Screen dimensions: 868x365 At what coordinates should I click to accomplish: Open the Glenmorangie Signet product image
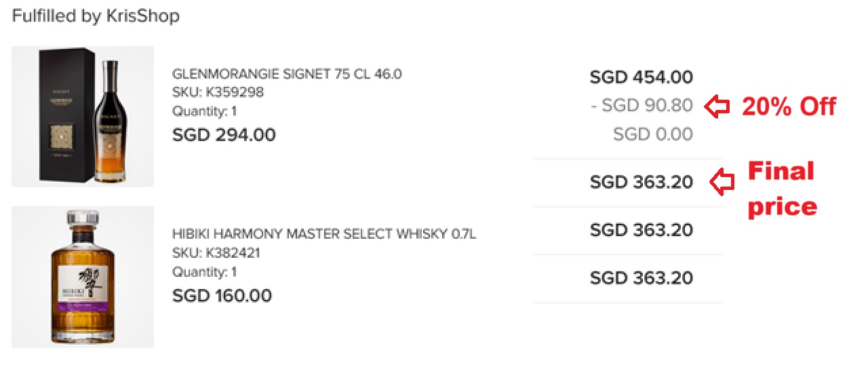click(x=83, y=117)
